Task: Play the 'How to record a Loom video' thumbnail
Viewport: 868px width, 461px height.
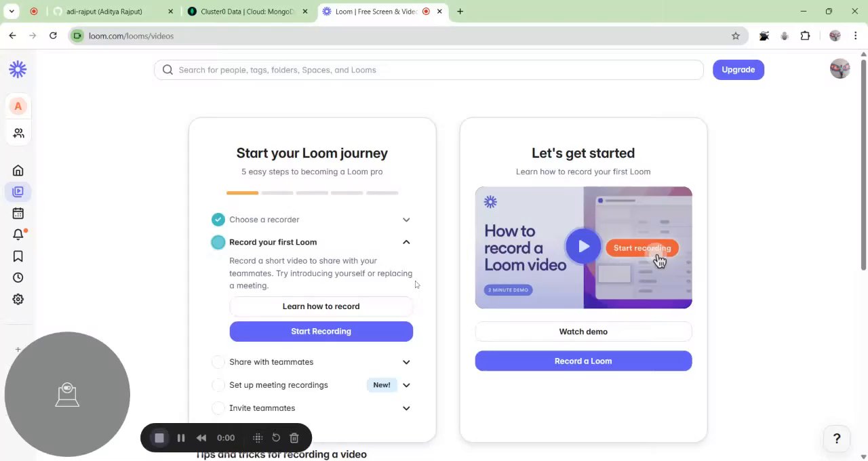Action: [x=583, y=247]
